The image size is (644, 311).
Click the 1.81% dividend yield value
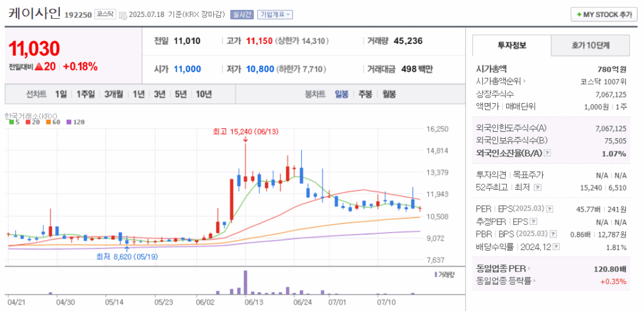(x=618, y=248)
